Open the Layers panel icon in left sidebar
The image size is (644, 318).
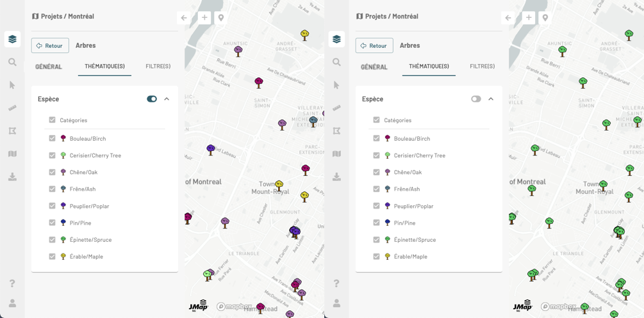12,40
